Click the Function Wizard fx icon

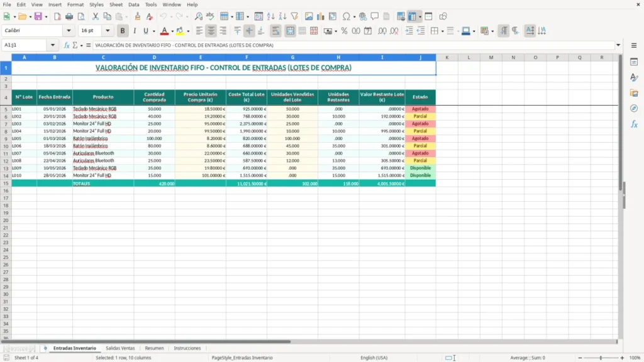pos(67,45)
